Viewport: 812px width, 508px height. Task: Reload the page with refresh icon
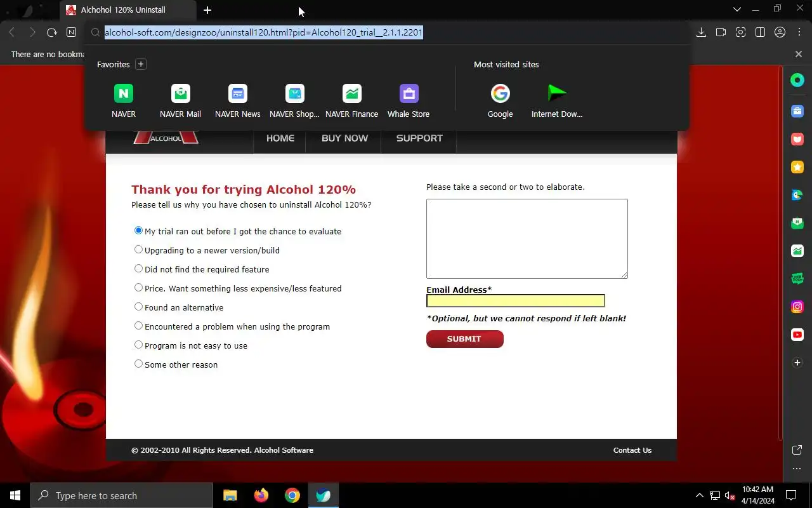51,32
